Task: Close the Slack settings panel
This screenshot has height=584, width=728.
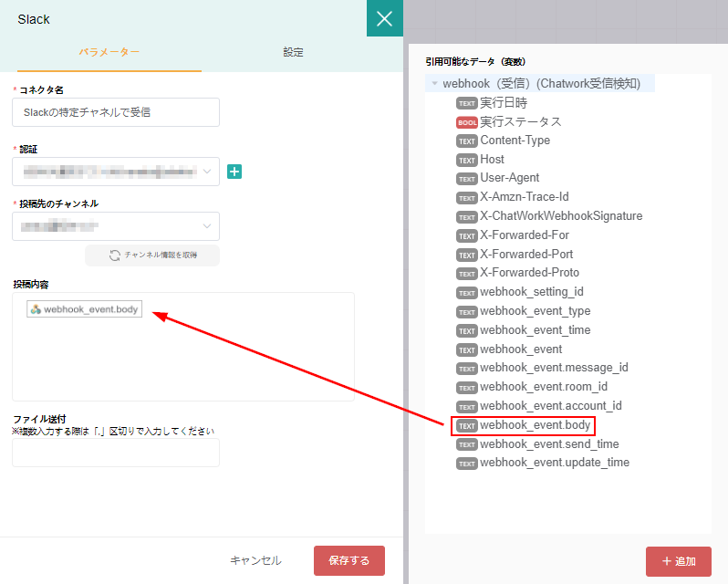Action: [x=384, y=18]
